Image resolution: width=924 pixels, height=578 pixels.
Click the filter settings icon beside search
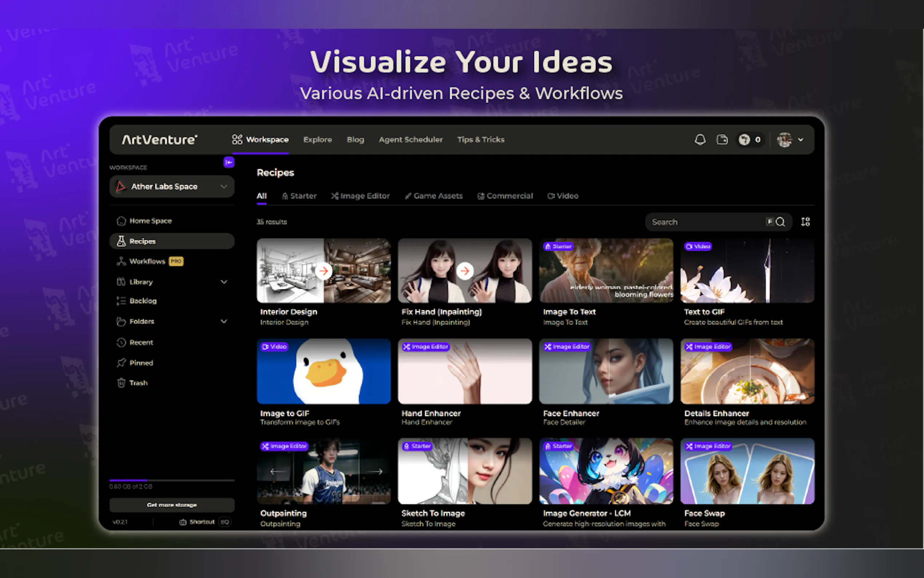pyautogui.click(x=805, y=222)
